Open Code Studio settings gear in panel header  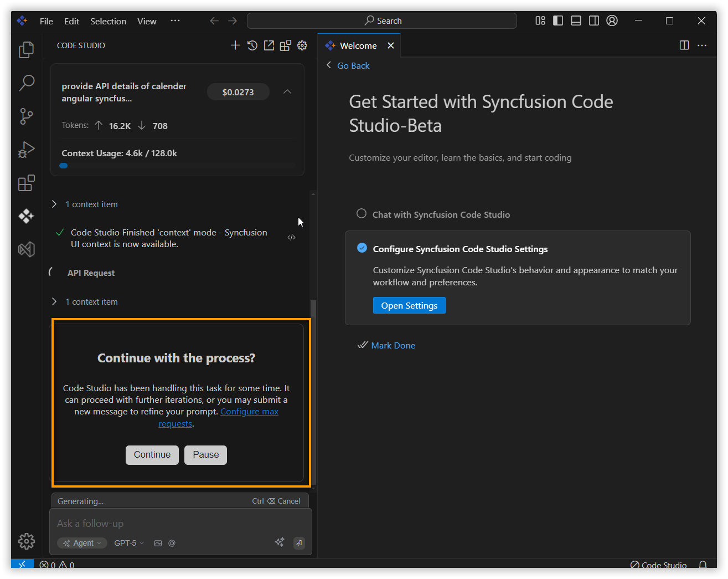pyautogui.click(x=302, y=45)
